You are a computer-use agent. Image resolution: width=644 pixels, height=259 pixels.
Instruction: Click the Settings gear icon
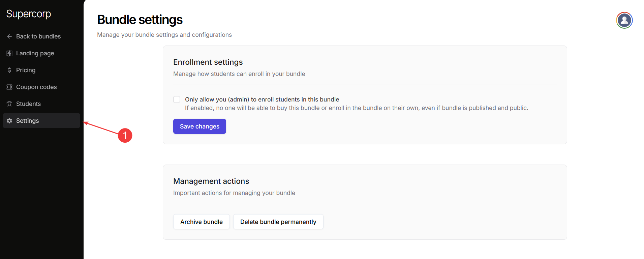click(x=9, y=121)
